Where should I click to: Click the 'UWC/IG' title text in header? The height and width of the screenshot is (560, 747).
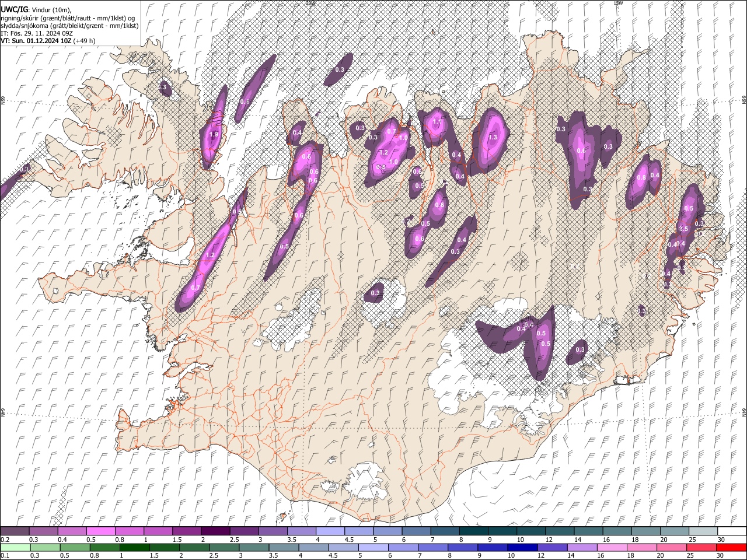(14, 9)
